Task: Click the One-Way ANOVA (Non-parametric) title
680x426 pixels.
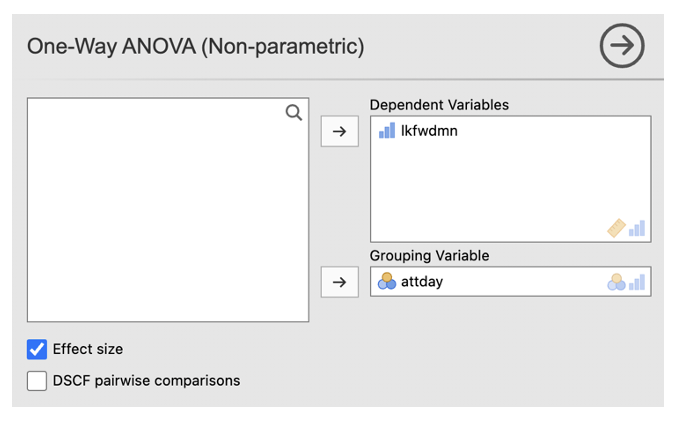Action: coord(195,45)
